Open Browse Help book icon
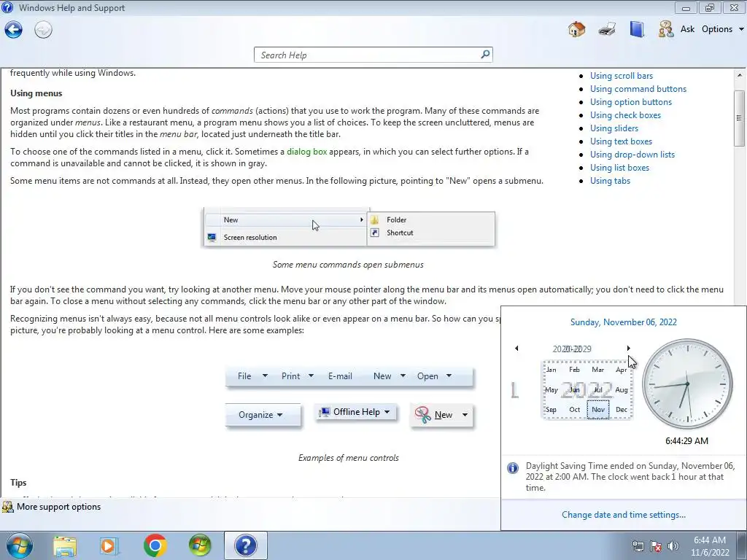The image size is (747, 560). [636, 29]
